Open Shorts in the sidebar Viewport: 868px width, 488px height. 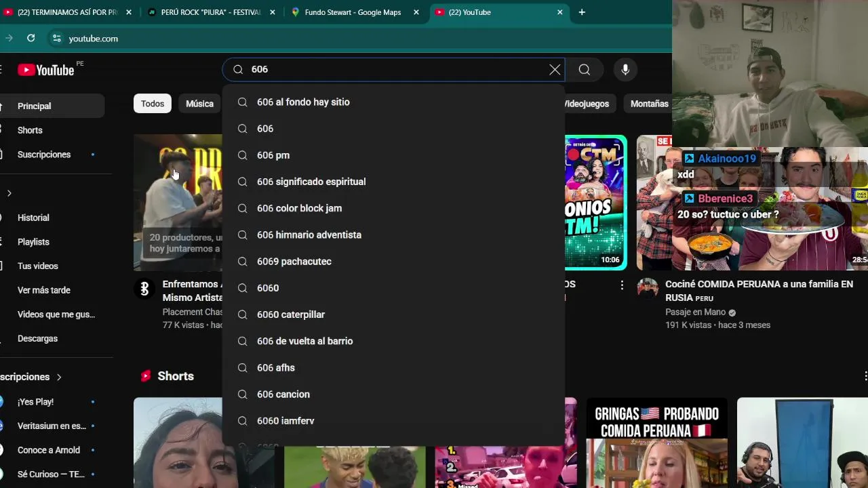point(52,130)
